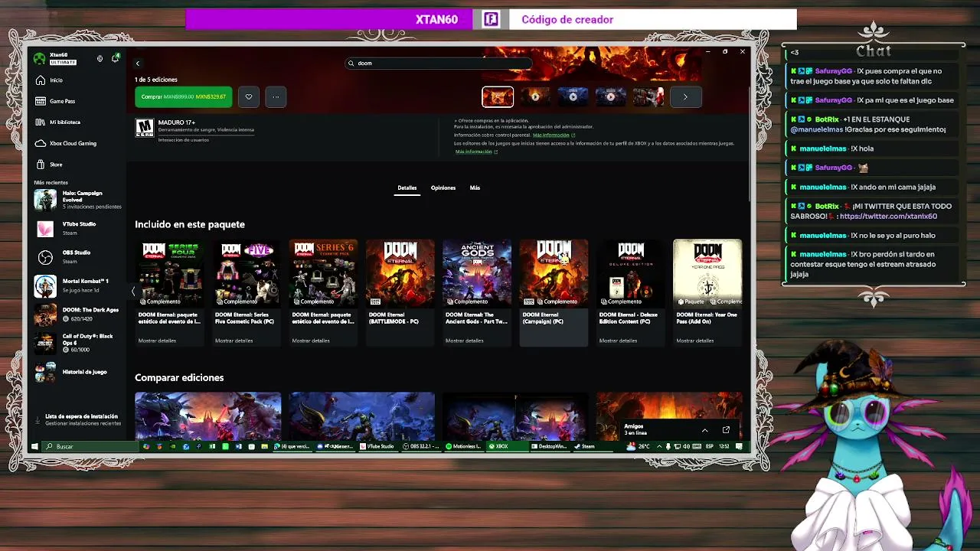Screen dimensions: 980x551
Task: Open the Xbox console/party icon near profile
Action: pyautogui.click(x=100, y=58)
